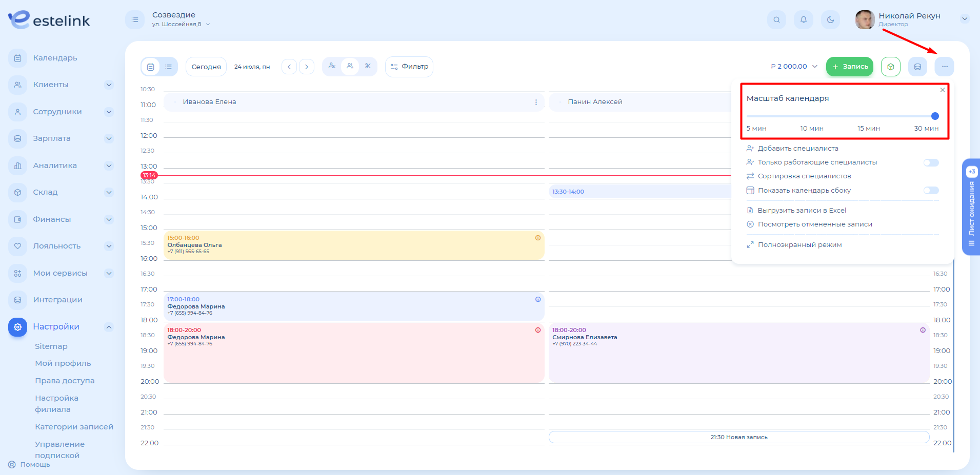Enable Только работающие специалисты toggle
Viewport: 980px width, 475px height.
(x=931, y=162)
